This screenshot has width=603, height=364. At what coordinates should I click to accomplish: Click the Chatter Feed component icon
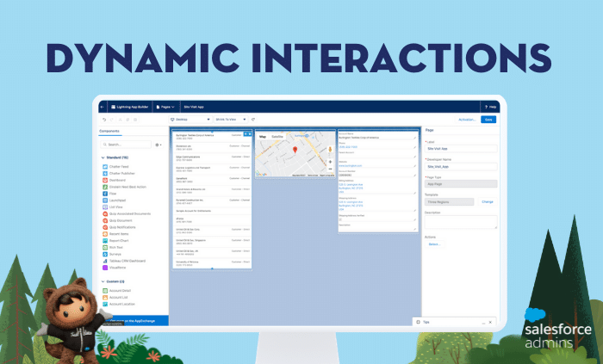point(104,167)
